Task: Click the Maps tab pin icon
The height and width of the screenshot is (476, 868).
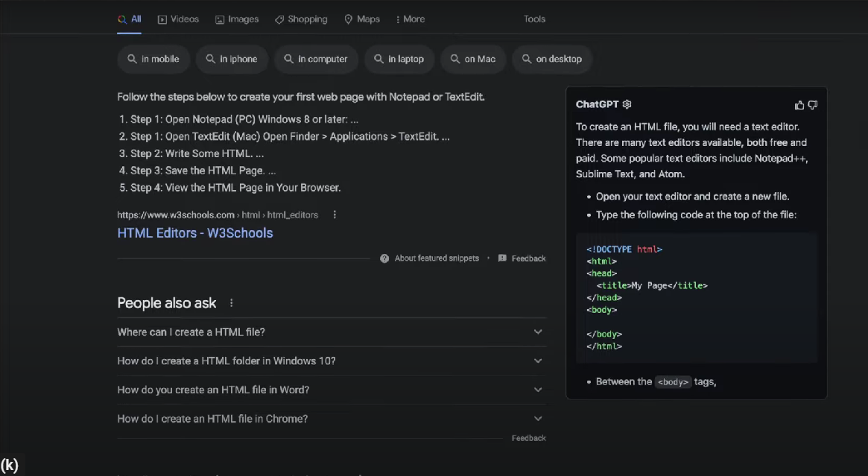Action: 348,19
